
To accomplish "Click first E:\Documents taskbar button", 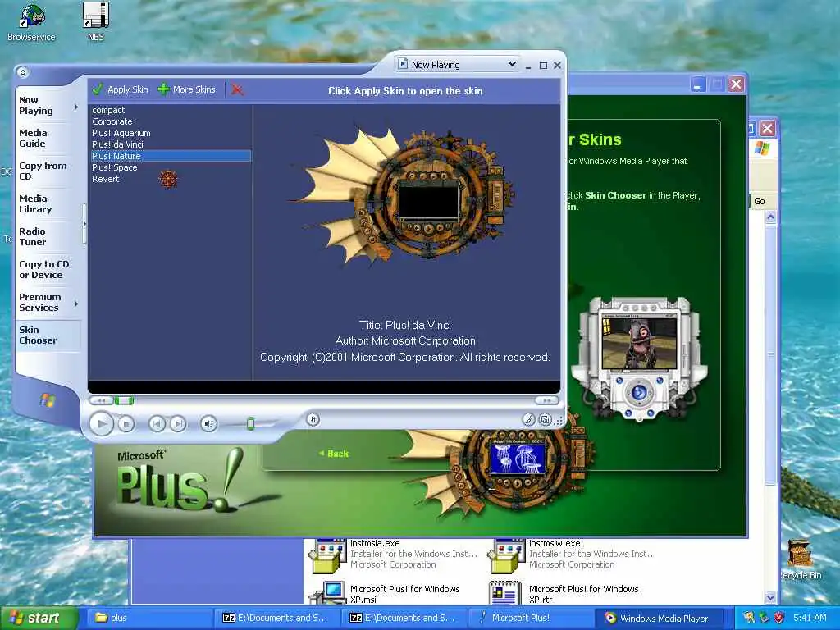I will (277, 618).
